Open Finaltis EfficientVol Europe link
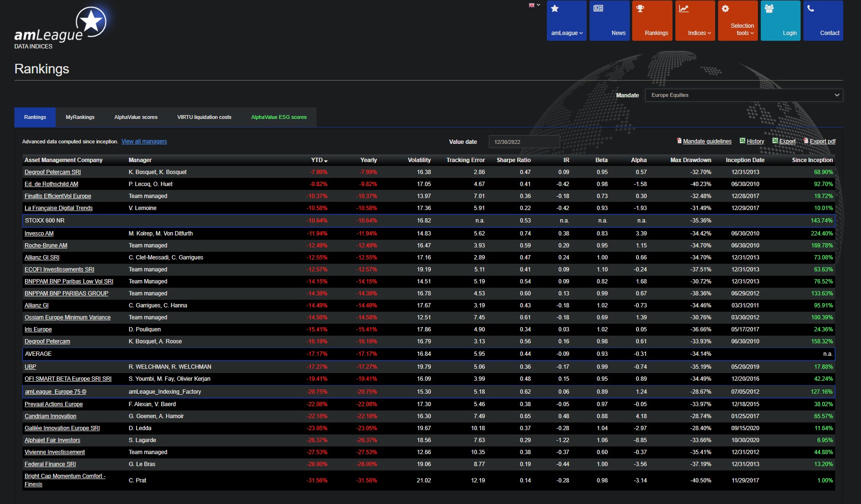This screenshot has height=504, width=861. (58, 196)
